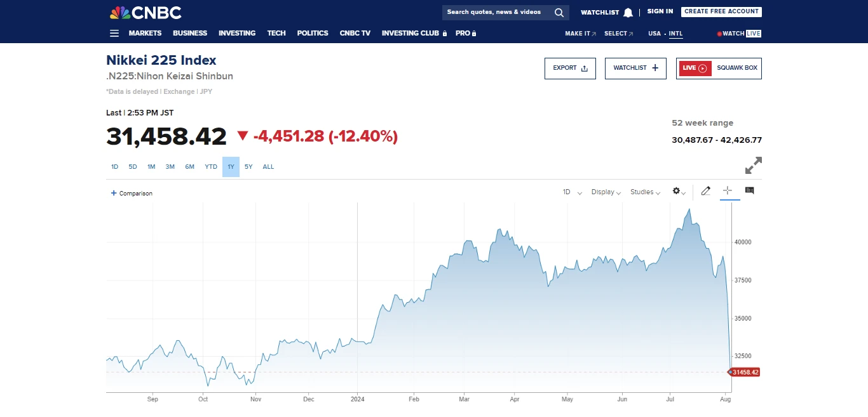This screenshot has width=868, height=417.
Task: Open the Tech menu
Action: tap(276, 33)
